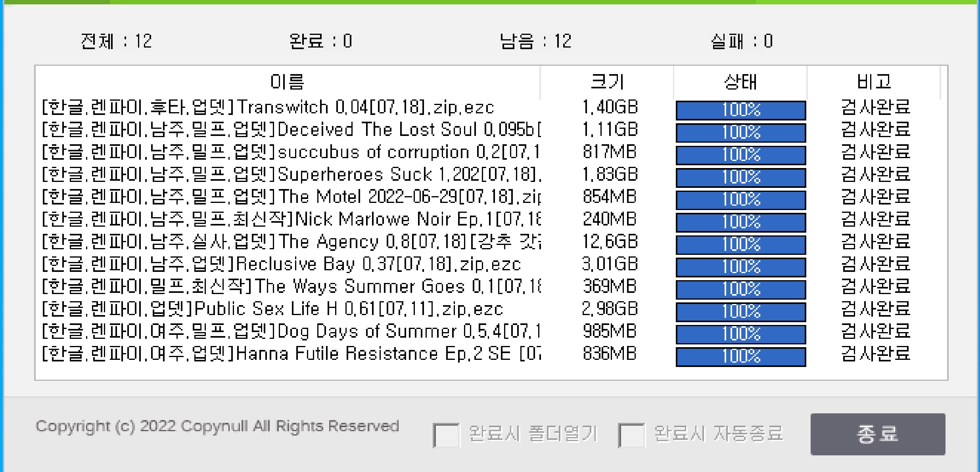Select the Reclusive Bay 0.37 file row

pos(281,264)
